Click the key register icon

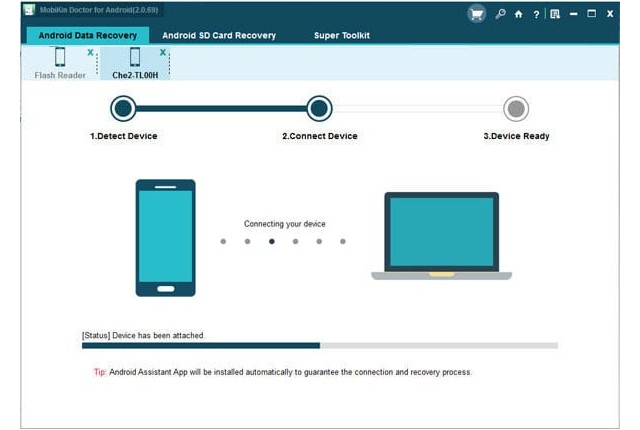point(502,14)
